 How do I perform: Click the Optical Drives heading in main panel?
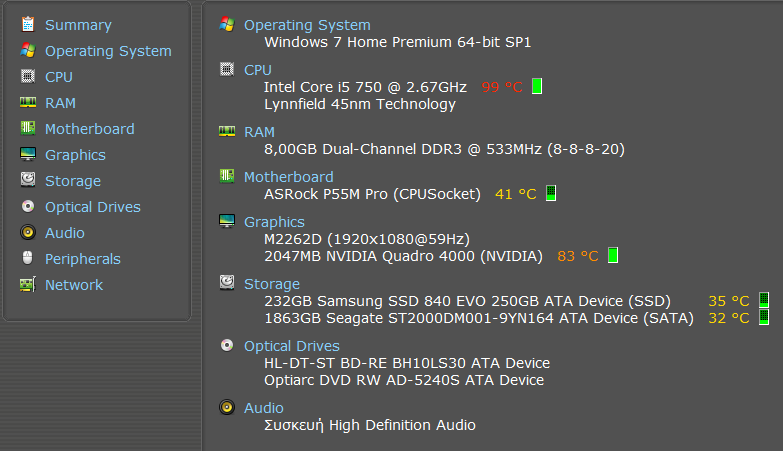click(x=292, y=346)
